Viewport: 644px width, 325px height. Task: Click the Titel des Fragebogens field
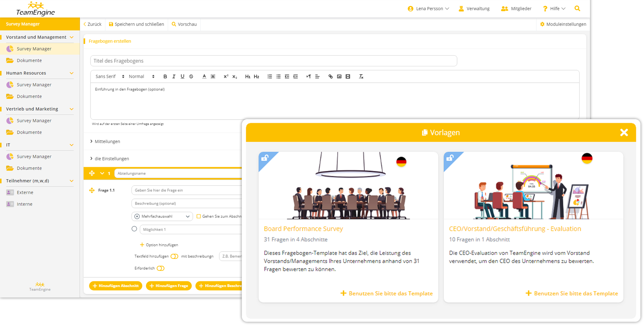(x=273, y=61)
